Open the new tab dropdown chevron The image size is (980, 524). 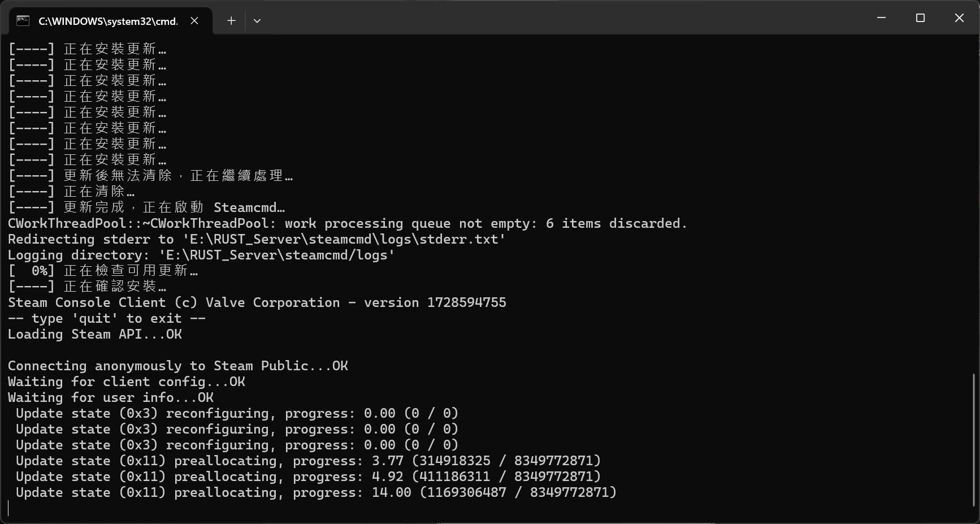point(257,20)
